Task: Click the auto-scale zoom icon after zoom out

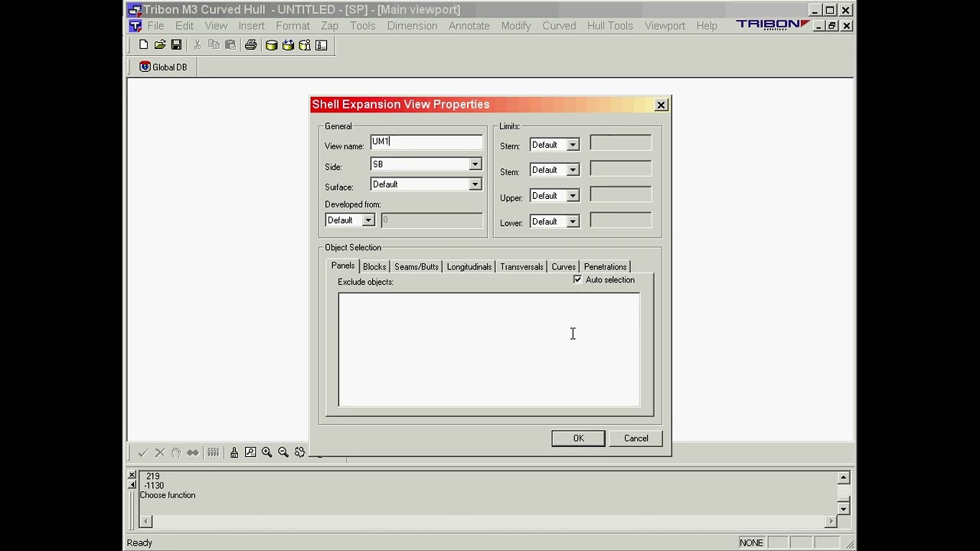Action: 300,452
